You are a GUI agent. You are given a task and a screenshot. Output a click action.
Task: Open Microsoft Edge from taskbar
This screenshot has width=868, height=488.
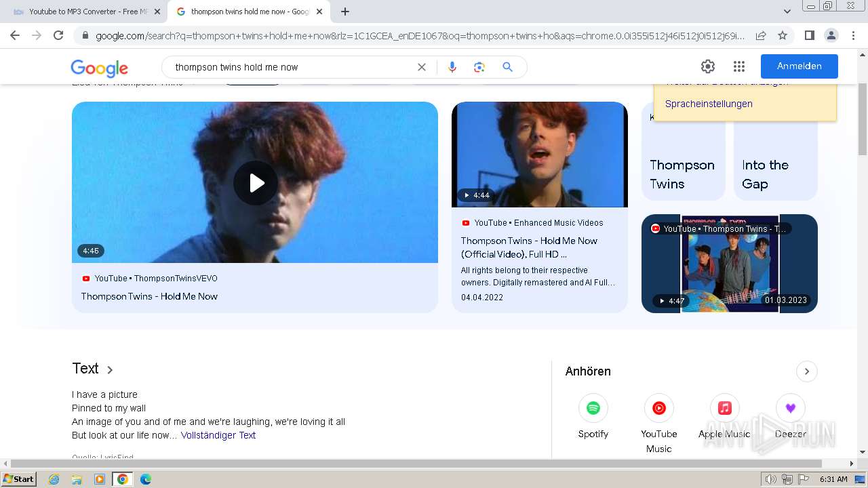(145, 479)
